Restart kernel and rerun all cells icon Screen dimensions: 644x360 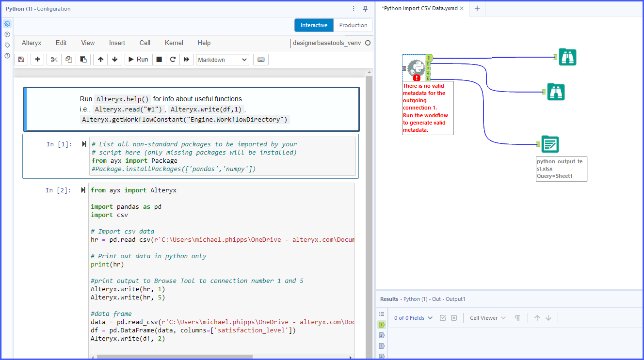(x=186, y=60)
